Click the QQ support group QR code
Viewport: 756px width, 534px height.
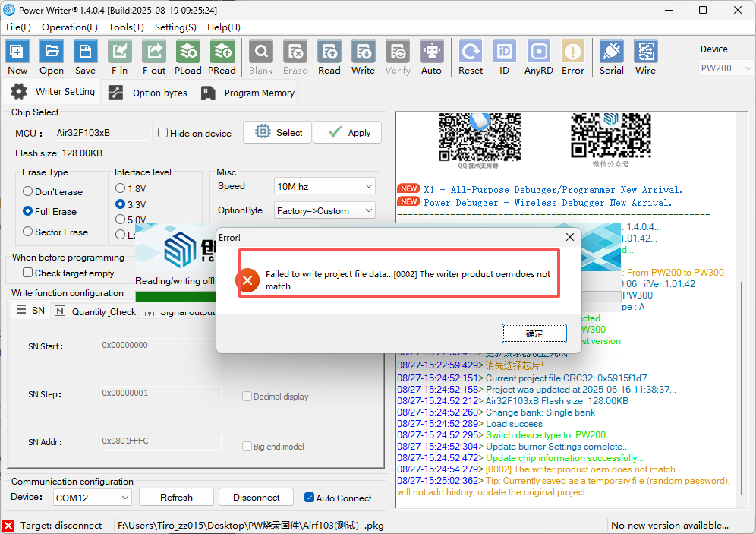[x=479, y=137]
